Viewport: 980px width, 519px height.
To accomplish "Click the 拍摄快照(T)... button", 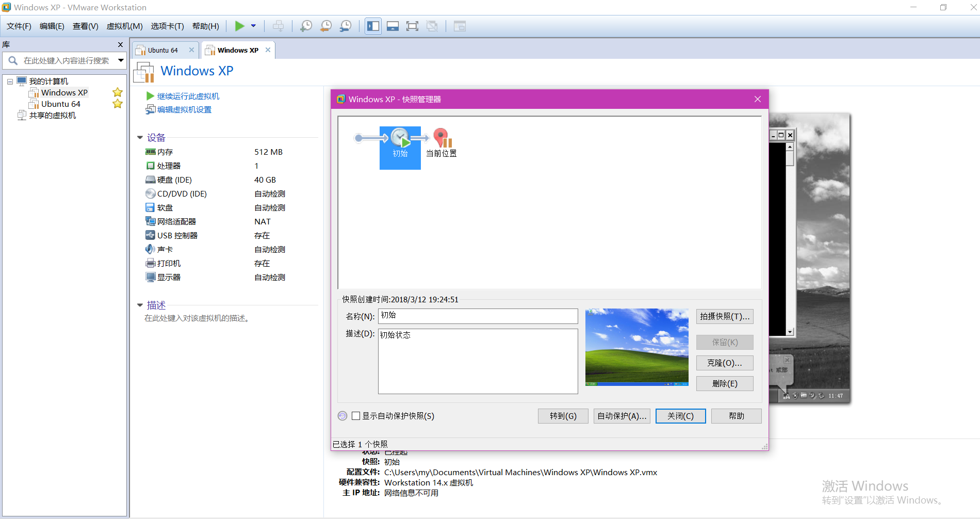I will pyautogui.click(x=725, y=317).
